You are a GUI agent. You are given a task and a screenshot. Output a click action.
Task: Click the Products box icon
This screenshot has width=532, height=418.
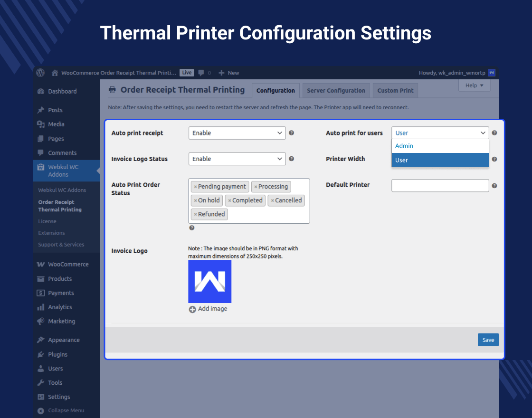coord(41,279)
